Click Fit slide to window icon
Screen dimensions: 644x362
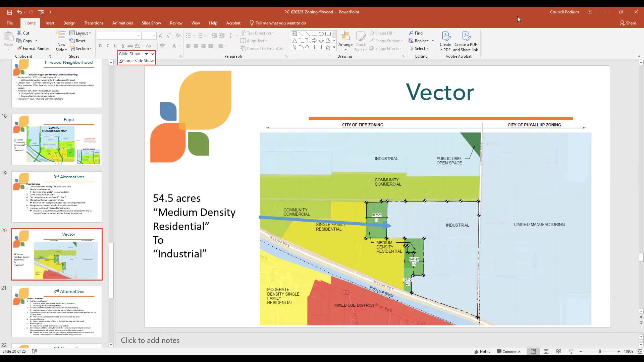coord(640,351)
